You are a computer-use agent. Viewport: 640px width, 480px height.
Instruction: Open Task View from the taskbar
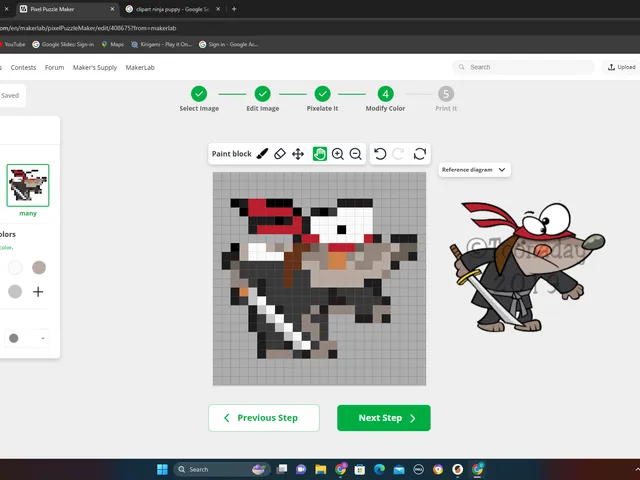coord(281,469)
